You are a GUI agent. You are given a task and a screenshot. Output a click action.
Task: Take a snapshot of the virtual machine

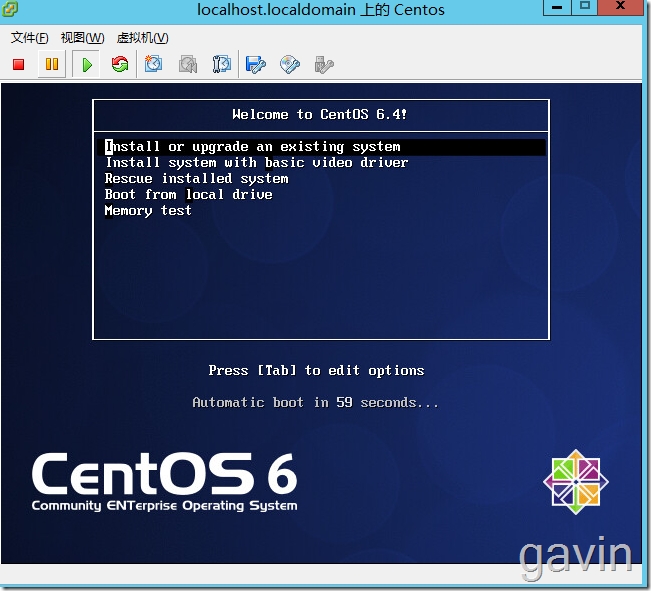tap(153, 64)
